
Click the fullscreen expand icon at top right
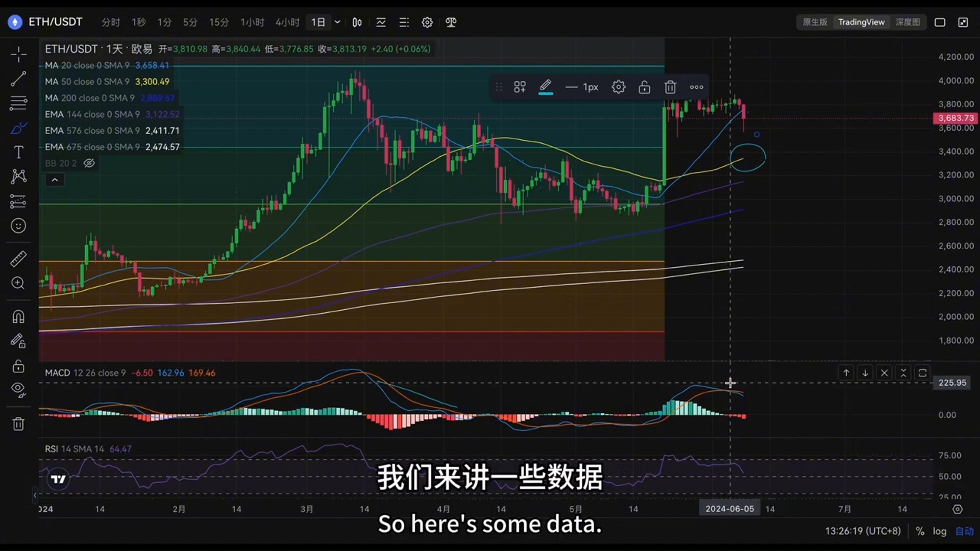pyautogui.click(x=963, y=22)
